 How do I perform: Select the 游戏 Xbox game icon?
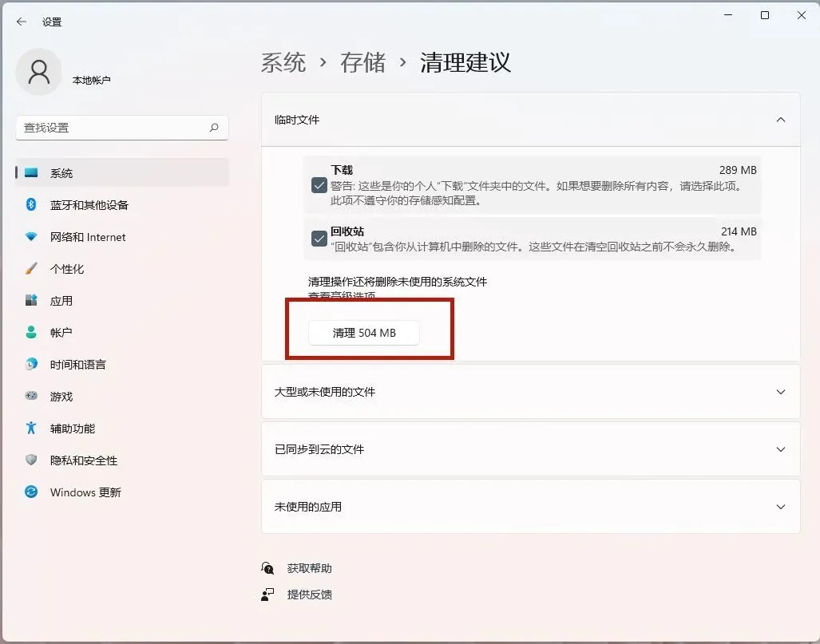pyautogui.click(x=30, y=397)
